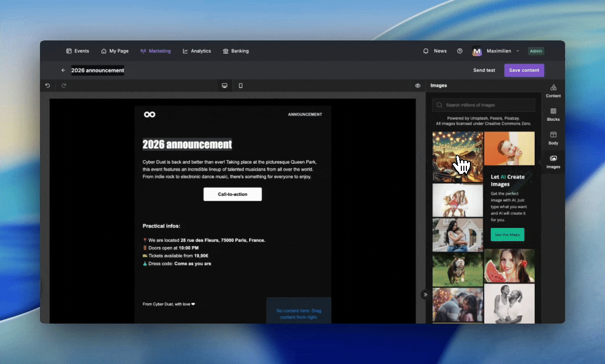This screenshot has height=364, width=605.
Task: Click the Search millions of images field
Action: (484, 105)
